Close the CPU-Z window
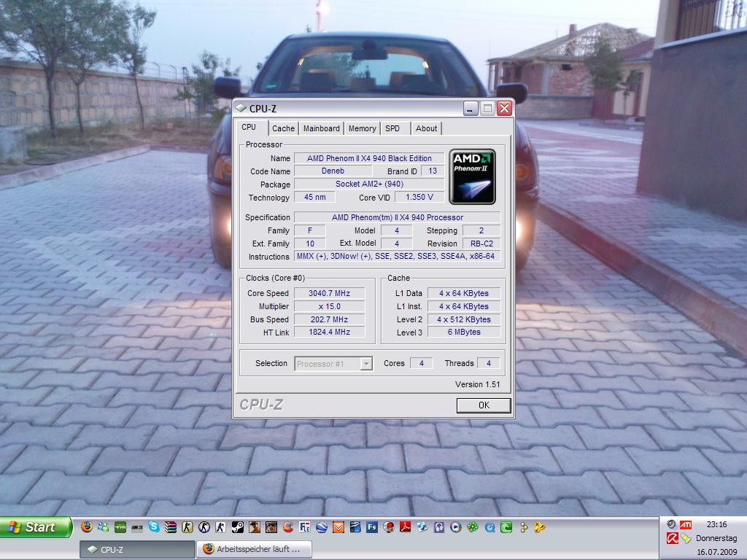 pyautogui.click(x=504, y=109)
